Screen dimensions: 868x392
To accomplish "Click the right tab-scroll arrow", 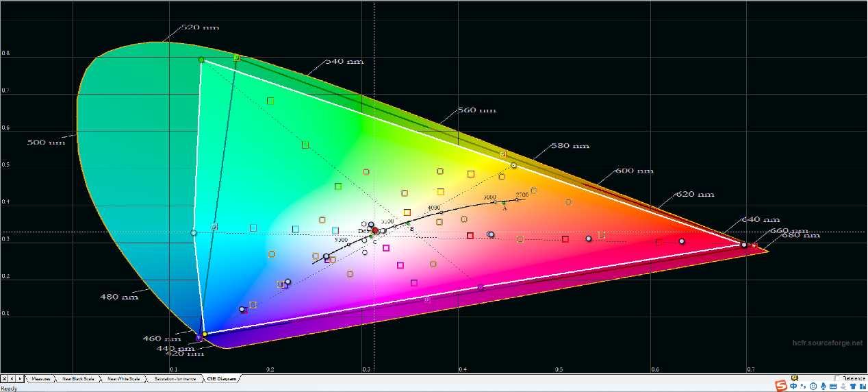I will (20, 379).
